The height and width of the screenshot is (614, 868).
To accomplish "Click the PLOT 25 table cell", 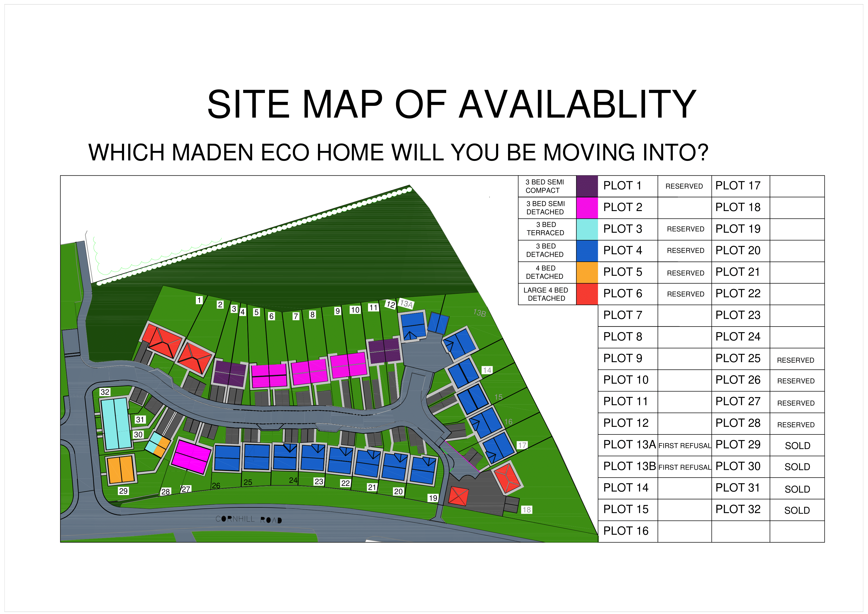I will pyautogui.click(x=738, y=358).
